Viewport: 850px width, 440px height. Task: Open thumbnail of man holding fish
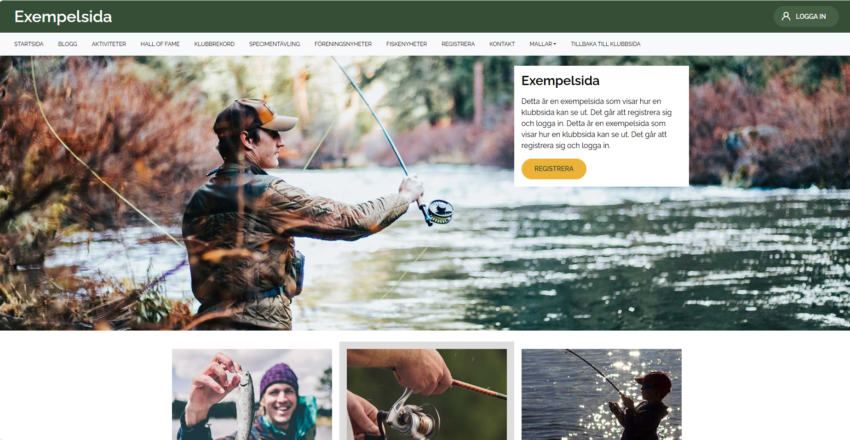pos(252,394)
